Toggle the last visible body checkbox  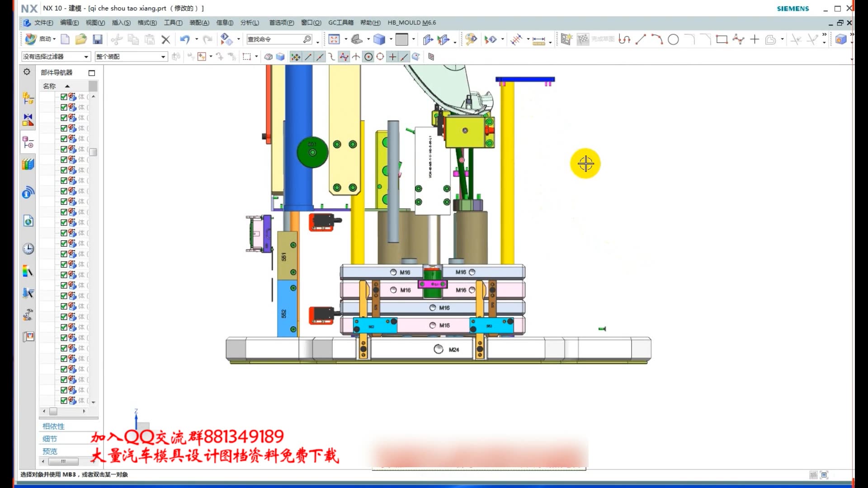[x=64, y=400]
